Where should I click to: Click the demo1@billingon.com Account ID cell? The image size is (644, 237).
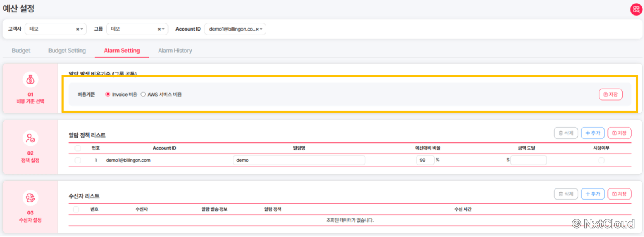(x=128, y=160)
